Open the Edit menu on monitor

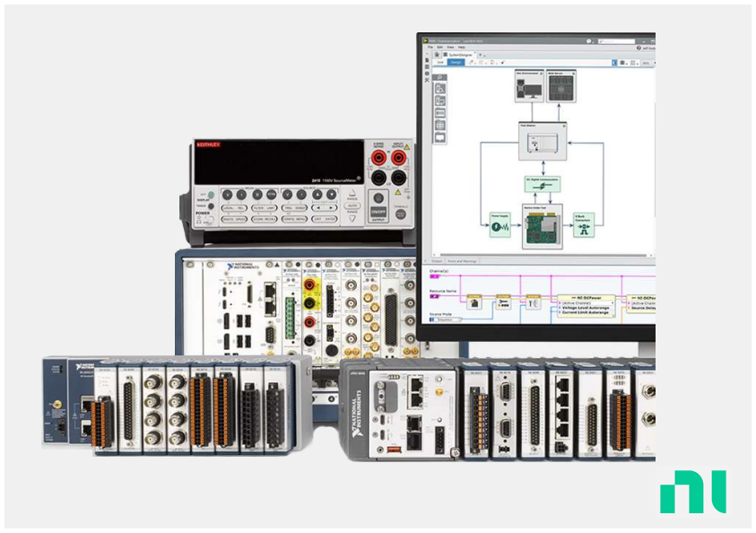439,47
